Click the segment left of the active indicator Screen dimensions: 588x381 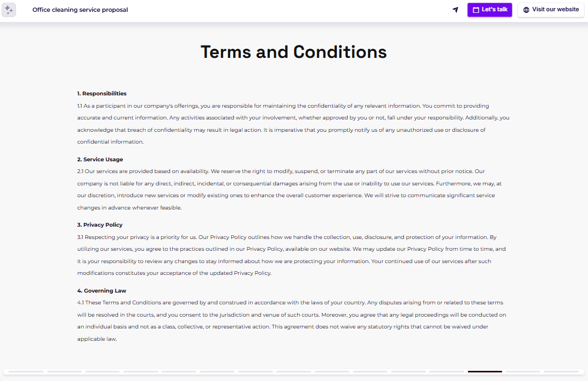point(446,371)
